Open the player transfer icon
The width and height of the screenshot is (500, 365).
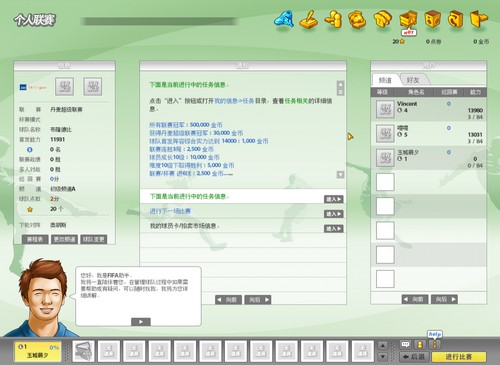tap(333, 19)
